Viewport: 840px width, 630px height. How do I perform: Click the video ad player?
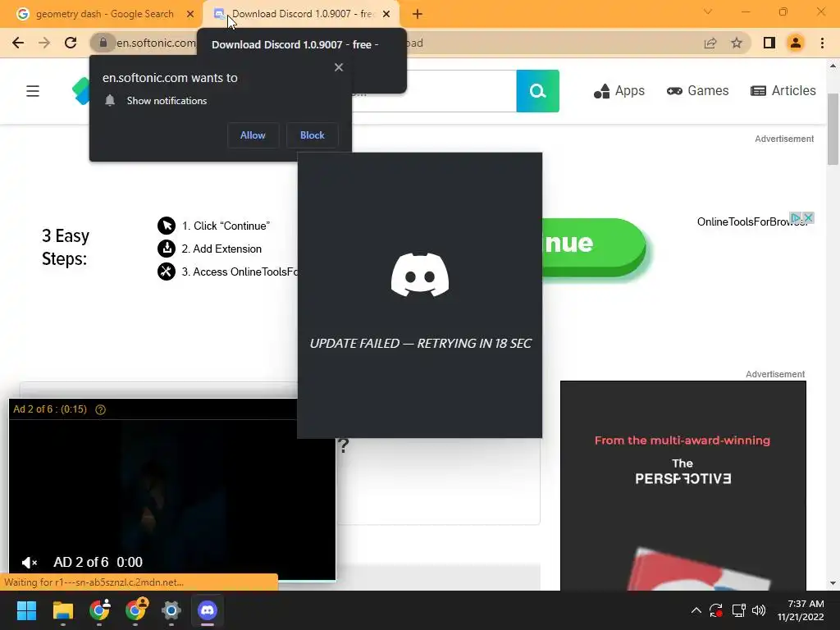pos(172,490)
